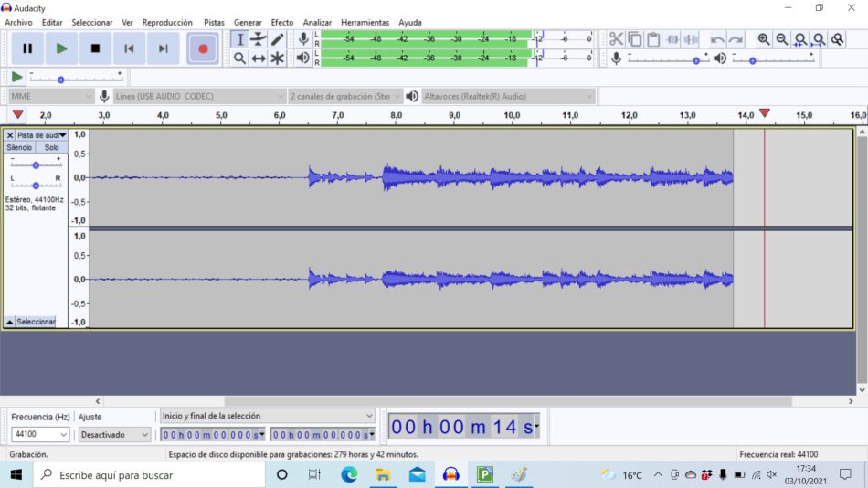Open the Pista de audio track menu

(41, 135)
